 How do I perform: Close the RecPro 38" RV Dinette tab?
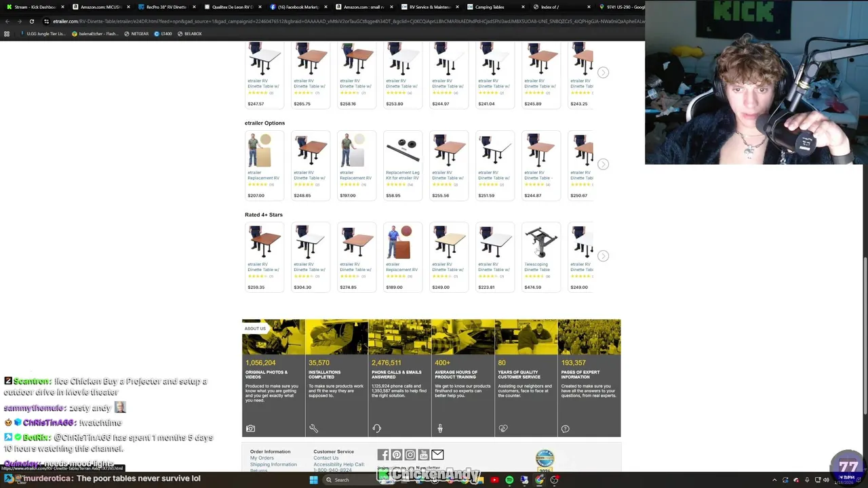(194, 7)
